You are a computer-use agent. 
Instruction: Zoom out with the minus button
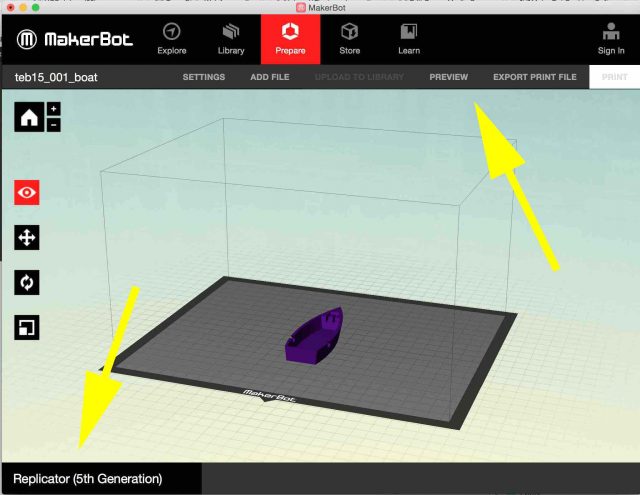coord(53,125)
